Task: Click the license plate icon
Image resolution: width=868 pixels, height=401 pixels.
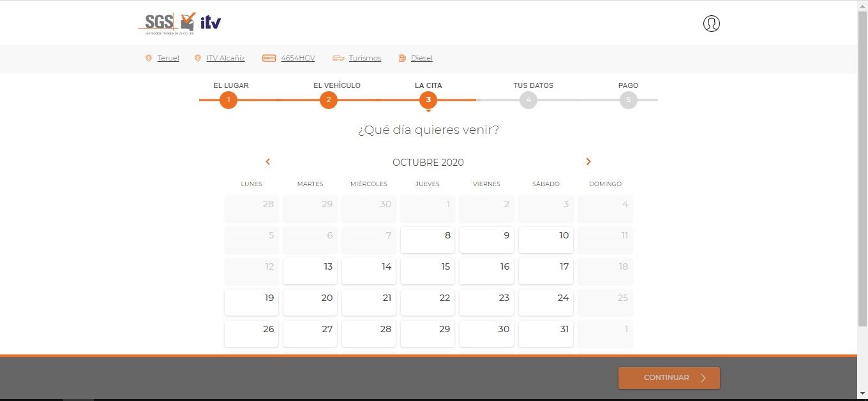Action: click(x=269, y=58)
